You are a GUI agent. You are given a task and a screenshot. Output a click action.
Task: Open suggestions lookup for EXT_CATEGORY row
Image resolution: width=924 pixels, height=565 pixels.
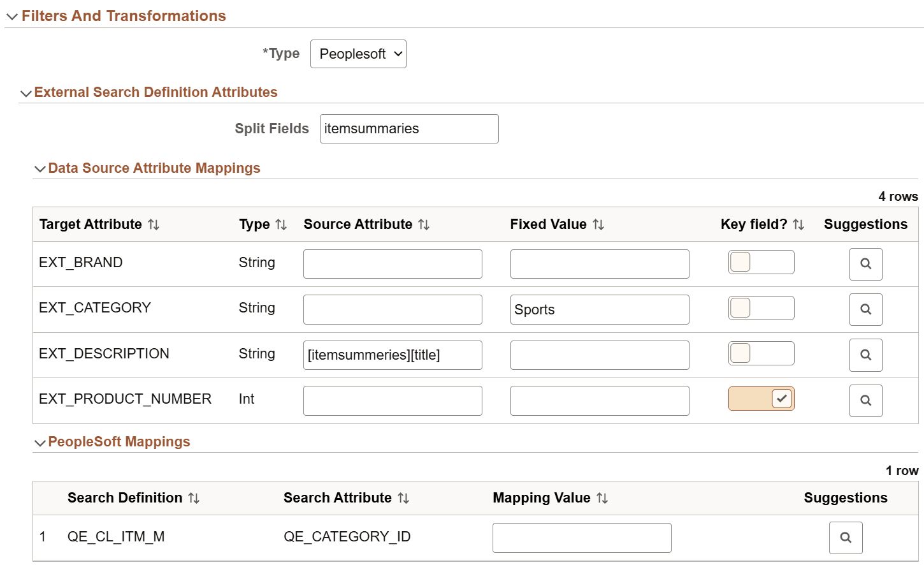865,309
